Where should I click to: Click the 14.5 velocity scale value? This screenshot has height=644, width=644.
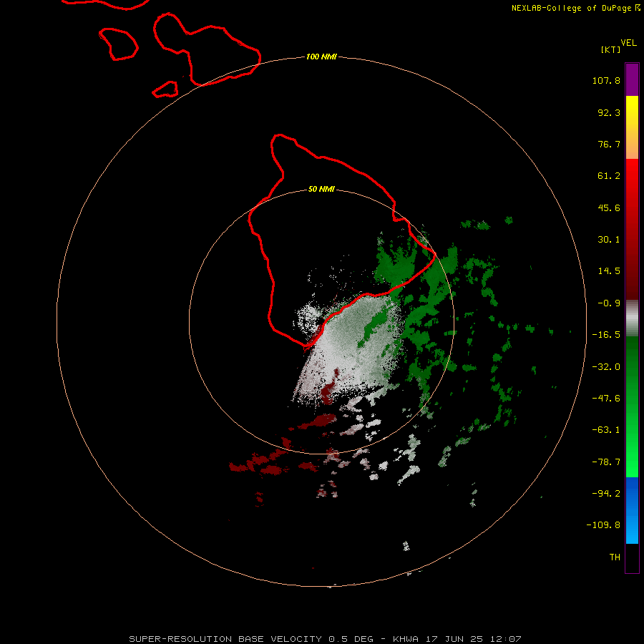coord(609,271)
